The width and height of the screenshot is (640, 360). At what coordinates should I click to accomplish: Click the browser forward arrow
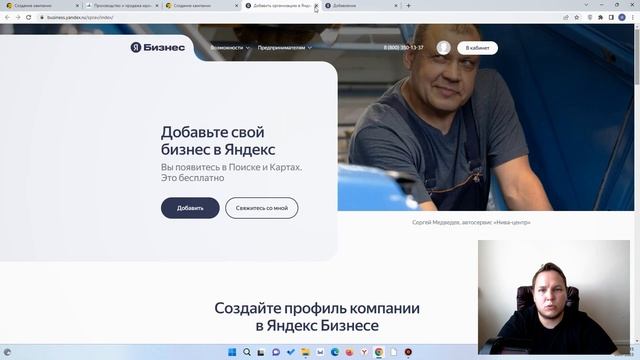point(18,18)
